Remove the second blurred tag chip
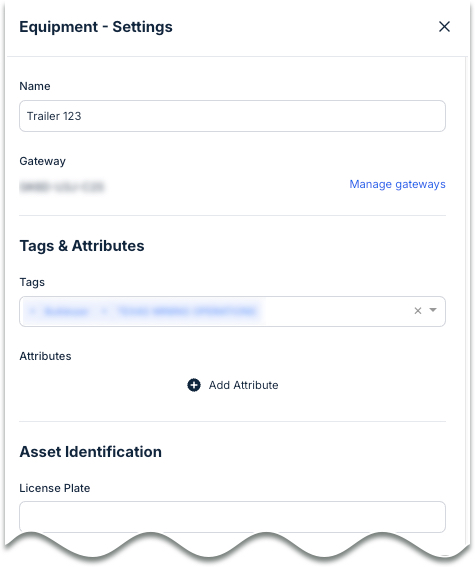This screenshot has width=475, height=567. pos(104,311)
